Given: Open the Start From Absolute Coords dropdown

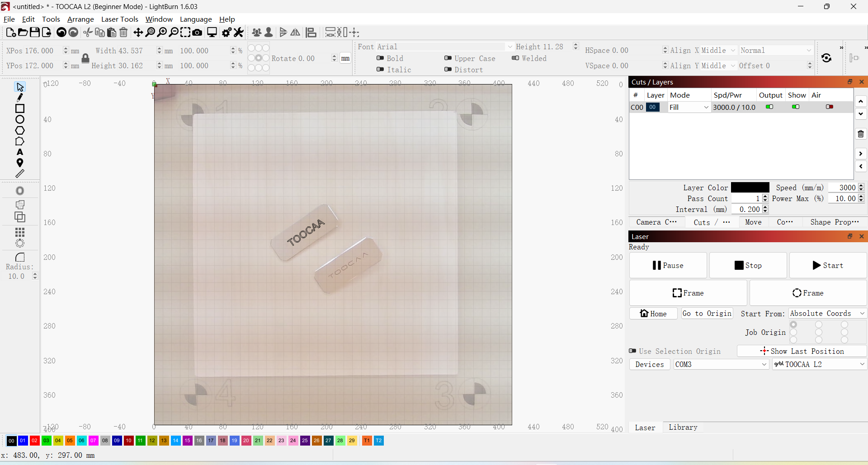Looking at the screenshot, I should tap(827, 313).
